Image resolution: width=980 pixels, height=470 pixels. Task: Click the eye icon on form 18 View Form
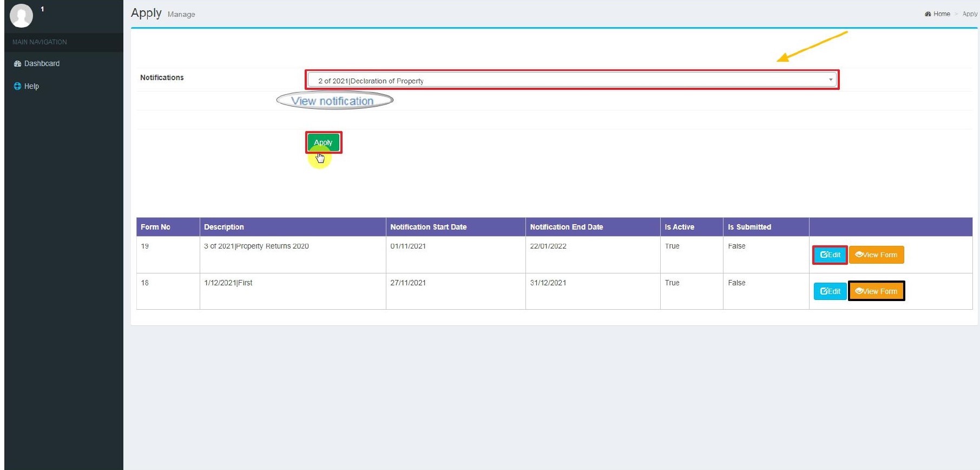click(859, 291)
